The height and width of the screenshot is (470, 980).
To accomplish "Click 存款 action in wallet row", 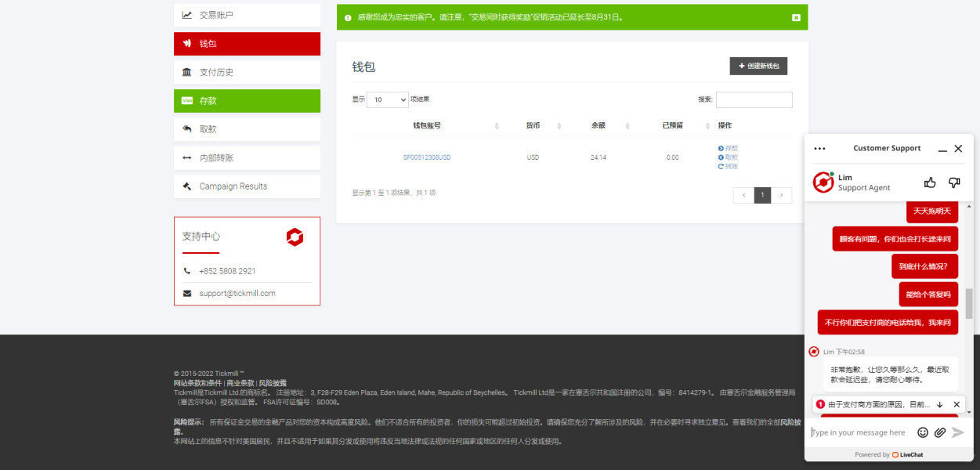I will tap(728, 148).
